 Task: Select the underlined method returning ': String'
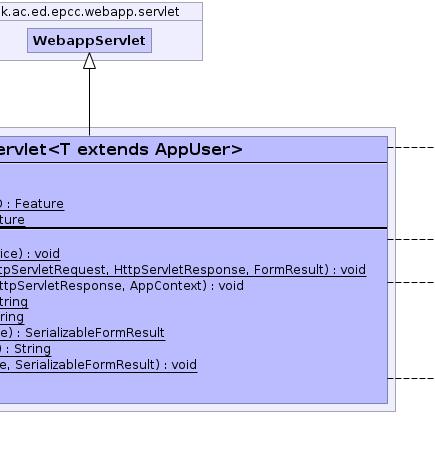tap(25, 349)
